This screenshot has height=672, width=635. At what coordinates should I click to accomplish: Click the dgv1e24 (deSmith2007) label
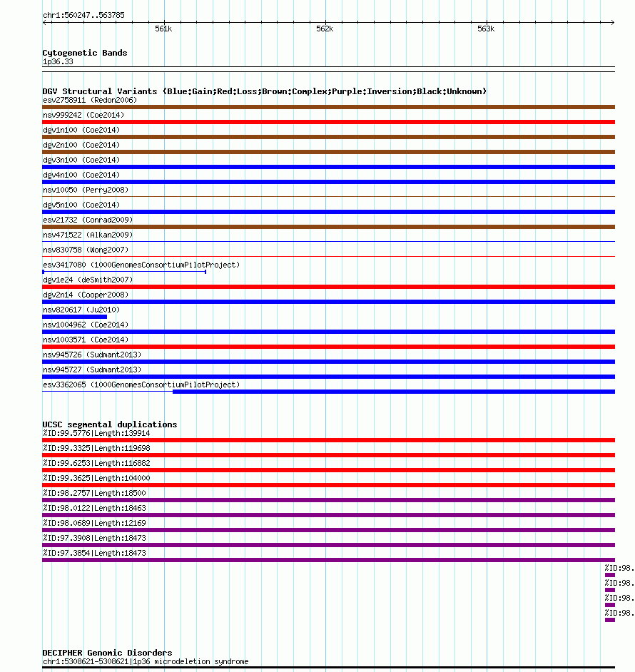(88, 280)
